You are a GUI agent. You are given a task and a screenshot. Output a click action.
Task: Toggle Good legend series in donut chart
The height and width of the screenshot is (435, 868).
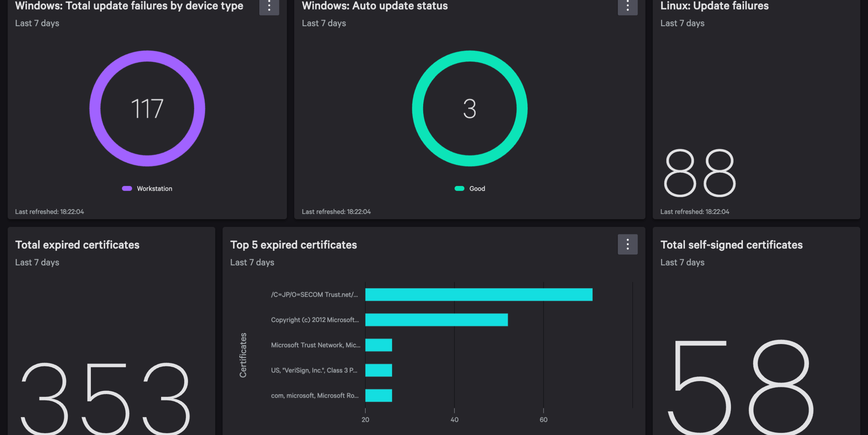pyautogui.click(x=477, y=189)
